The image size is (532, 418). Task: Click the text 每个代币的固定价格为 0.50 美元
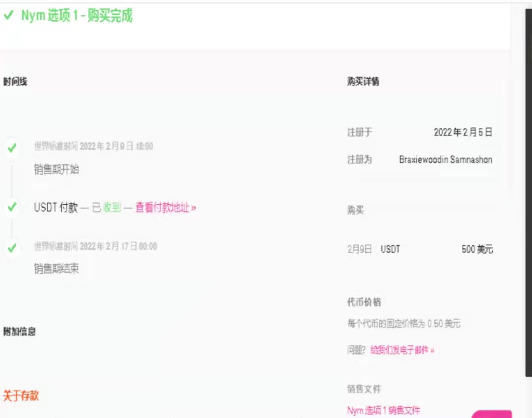point(404,323)
